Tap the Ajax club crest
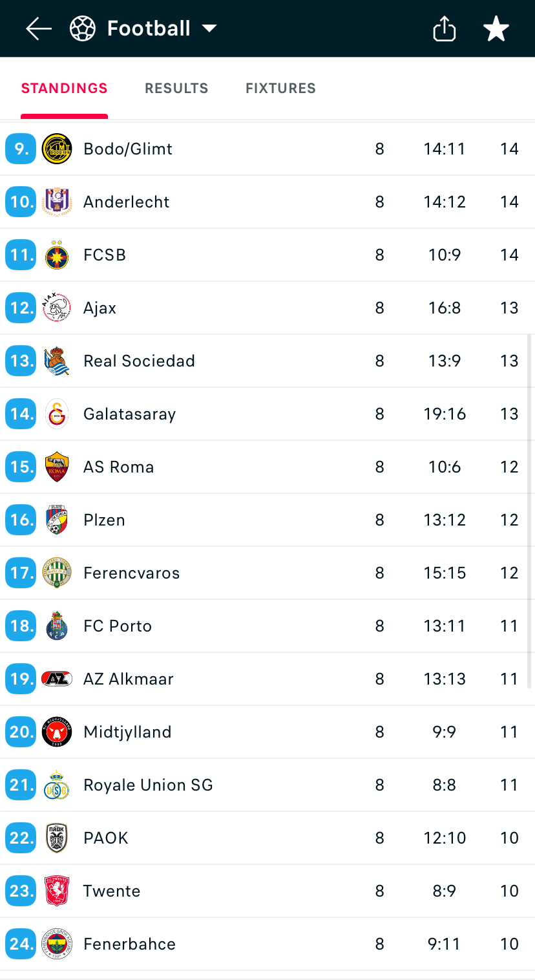The height and width of the screenshot is (980, 535). tap(57, 308)
